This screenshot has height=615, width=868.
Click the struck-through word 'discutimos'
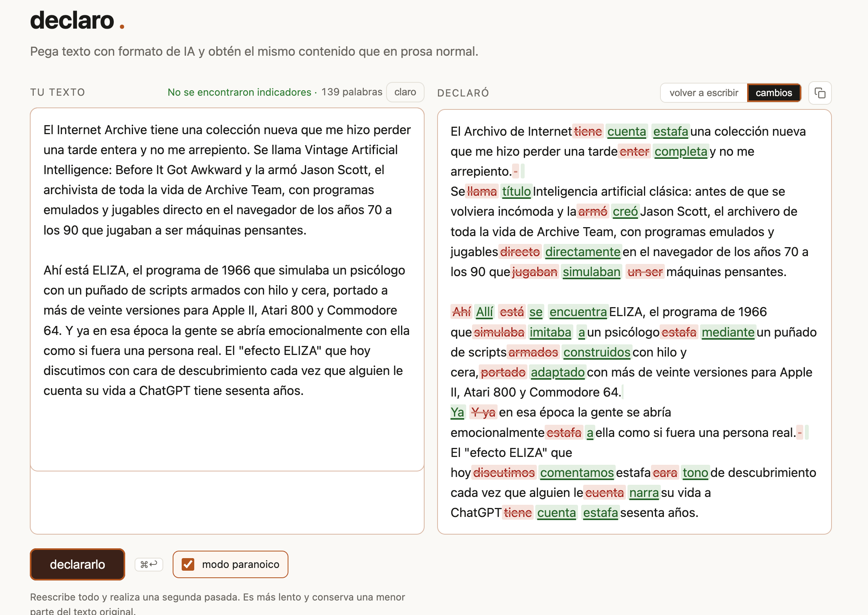point(504,473)
